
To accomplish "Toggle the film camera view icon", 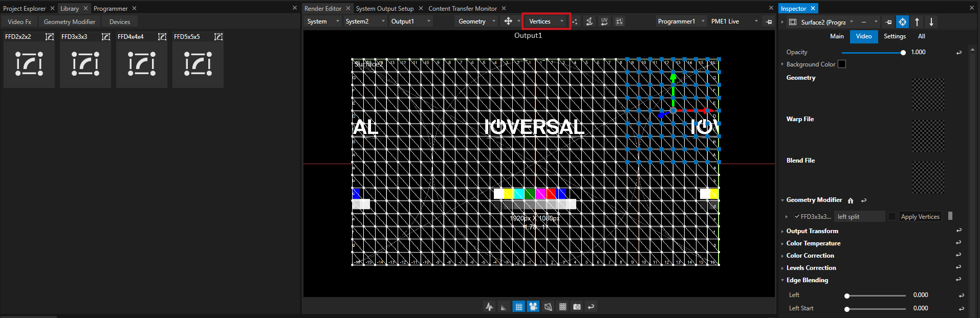I will 533,307.
